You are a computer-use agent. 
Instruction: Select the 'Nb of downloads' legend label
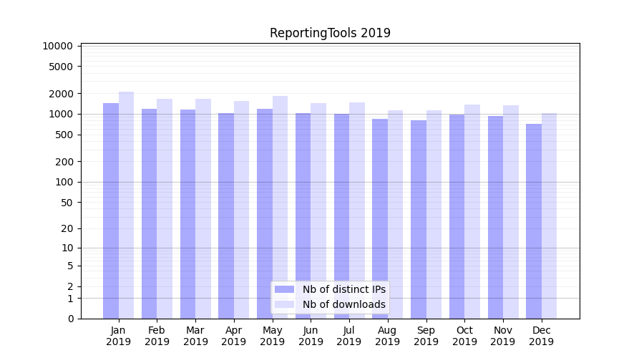click(343, 304)
